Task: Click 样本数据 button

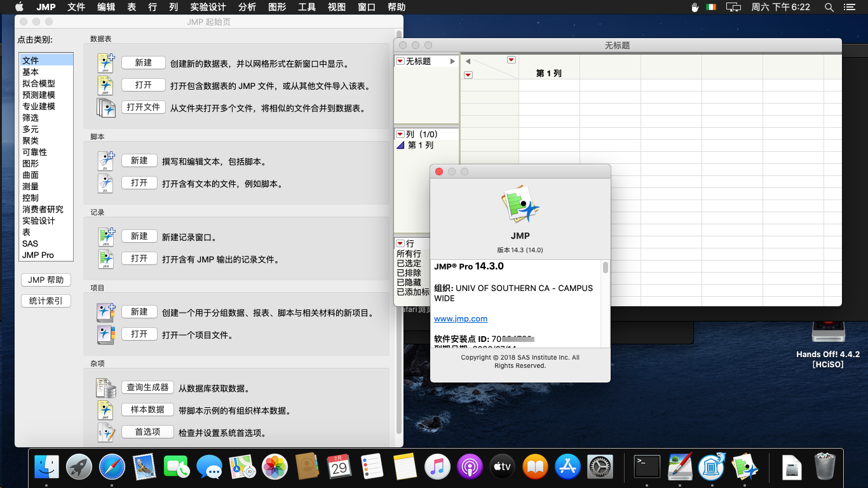Action: (148, 410)
